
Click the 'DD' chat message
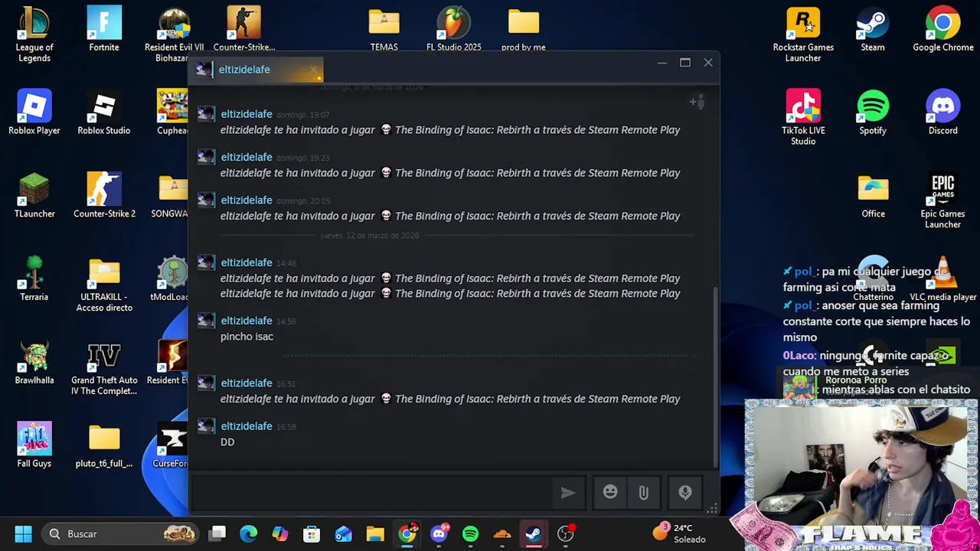(x=227, y=442)
